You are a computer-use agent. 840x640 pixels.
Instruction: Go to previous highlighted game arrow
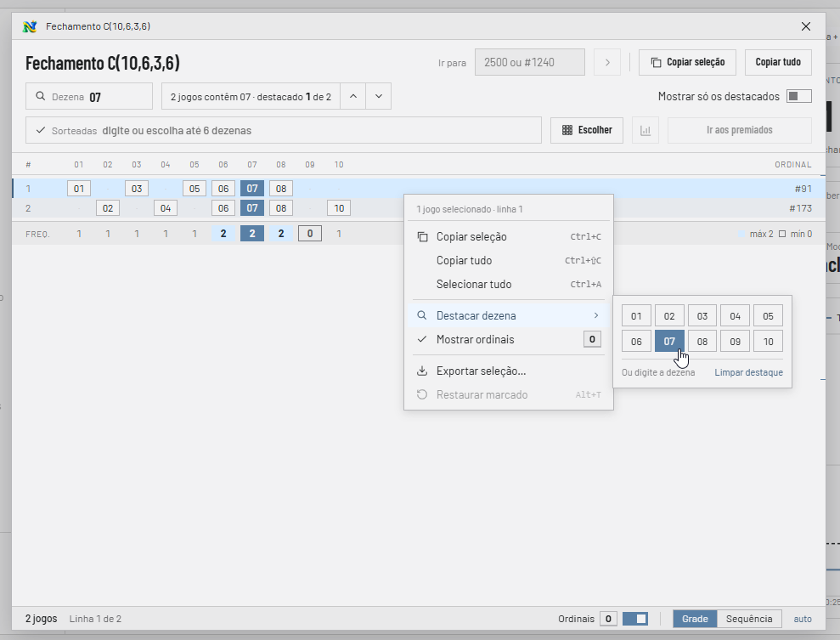click(x=353, y=97)
